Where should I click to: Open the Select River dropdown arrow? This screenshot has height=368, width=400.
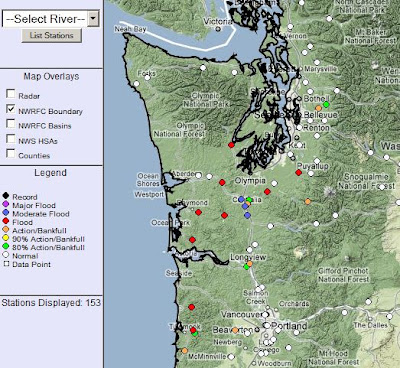click(x=94, y=19)
